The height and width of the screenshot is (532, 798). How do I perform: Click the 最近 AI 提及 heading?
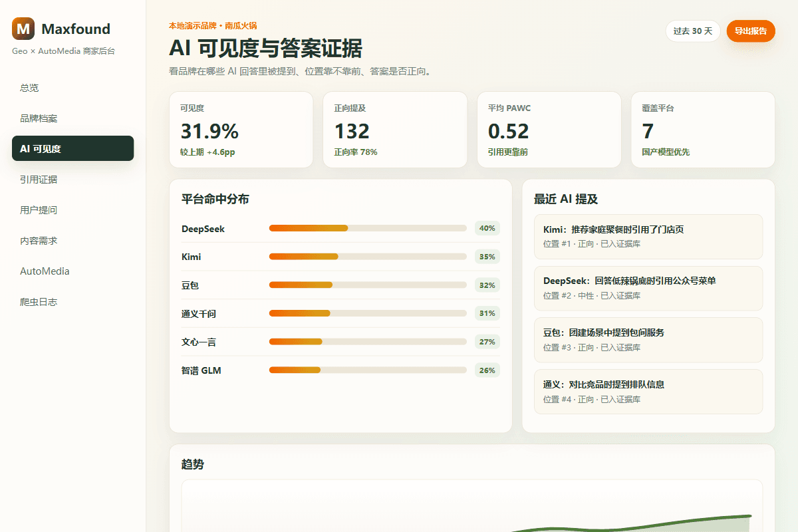click(x=566, y=199)
